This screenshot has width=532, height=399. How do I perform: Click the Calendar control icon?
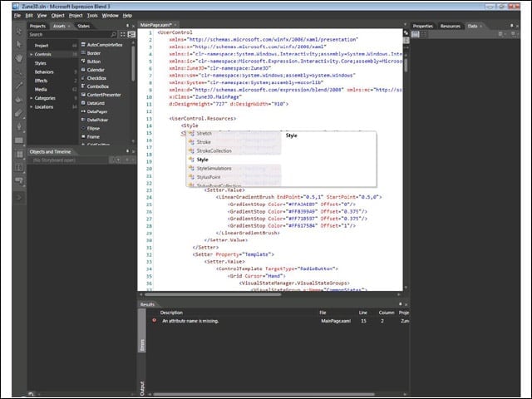pos(83,70)
